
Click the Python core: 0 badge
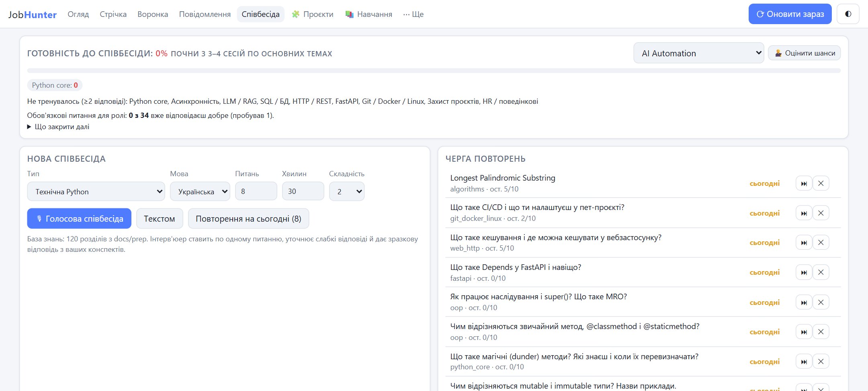(x=55, y=85)
